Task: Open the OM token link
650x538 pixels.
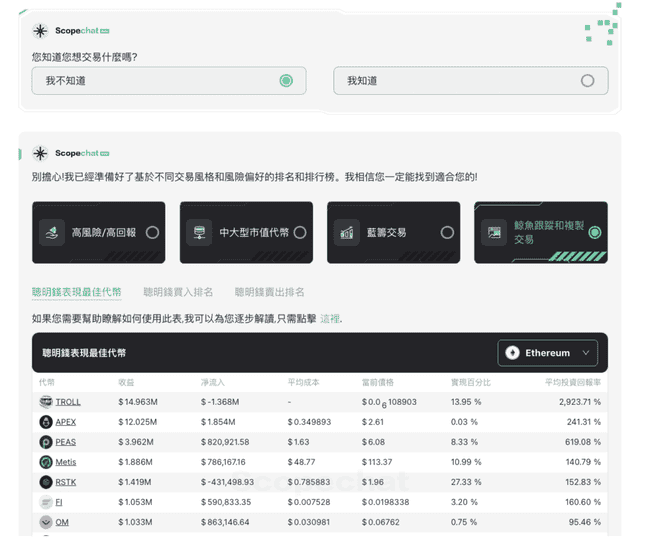Action: (x=62, y=522)
